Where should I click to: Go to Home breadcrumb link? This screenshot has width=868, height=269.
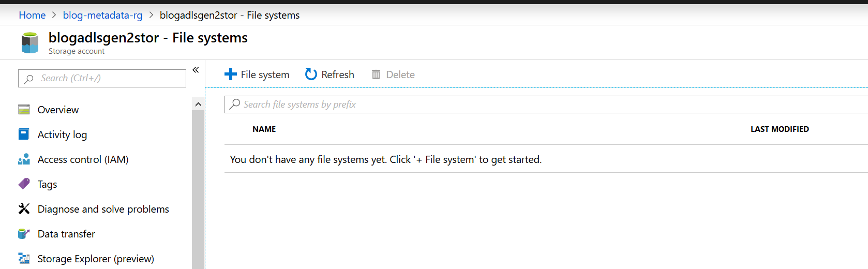coord(32,15)
